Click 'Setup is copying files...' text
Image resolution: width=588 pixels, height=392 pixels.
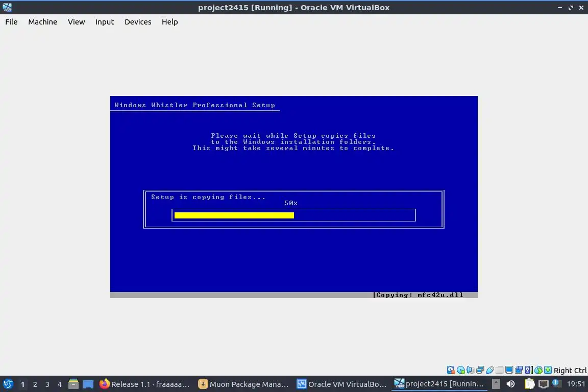(208, 197)
